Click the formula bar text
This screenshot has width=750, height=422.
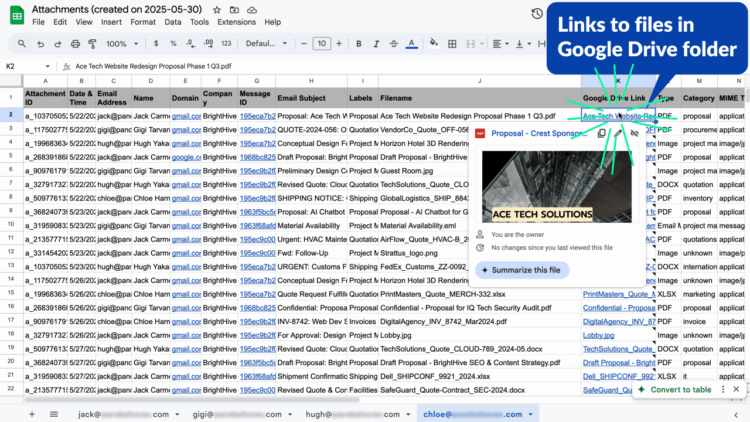pos(153,67)
